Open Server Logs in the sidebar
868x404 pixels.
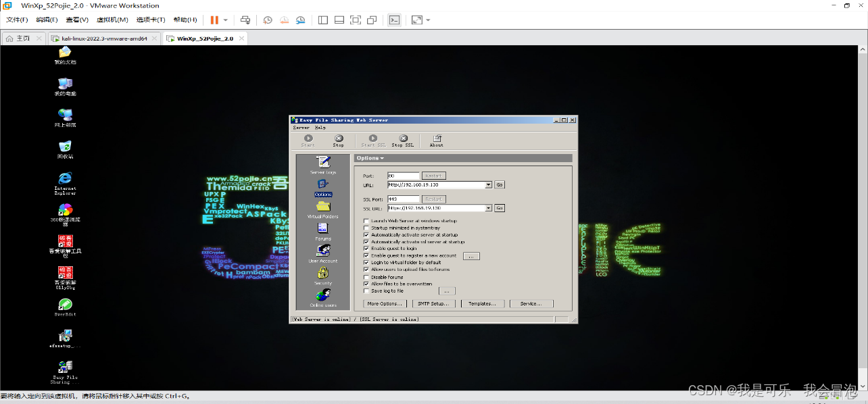[x=323, y=166]
